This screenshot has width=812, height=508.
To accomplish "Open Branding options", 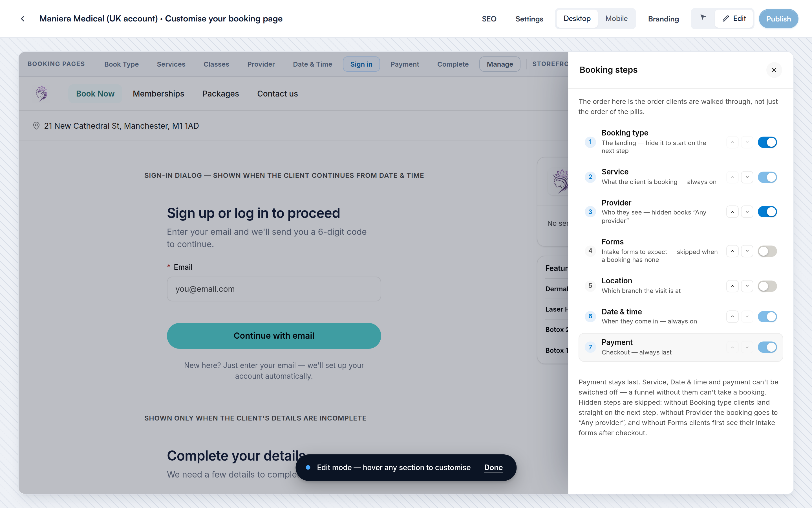I will 663,19.
